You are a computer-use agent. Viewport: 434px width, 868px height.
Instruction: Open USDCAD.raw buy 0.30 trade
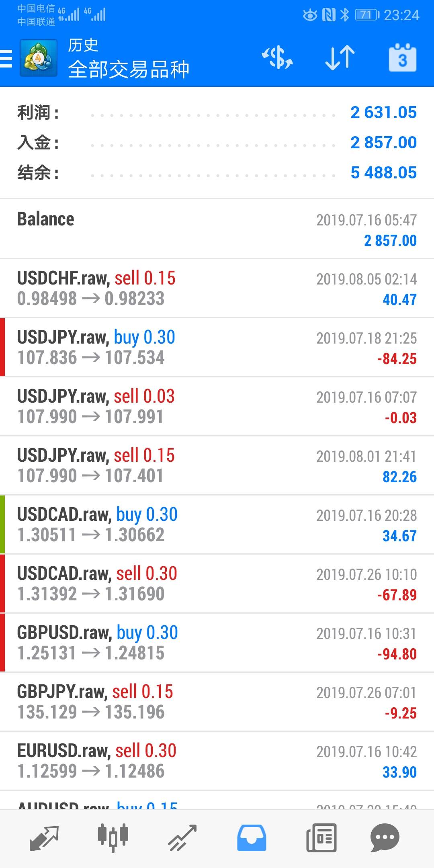point(217,524)
